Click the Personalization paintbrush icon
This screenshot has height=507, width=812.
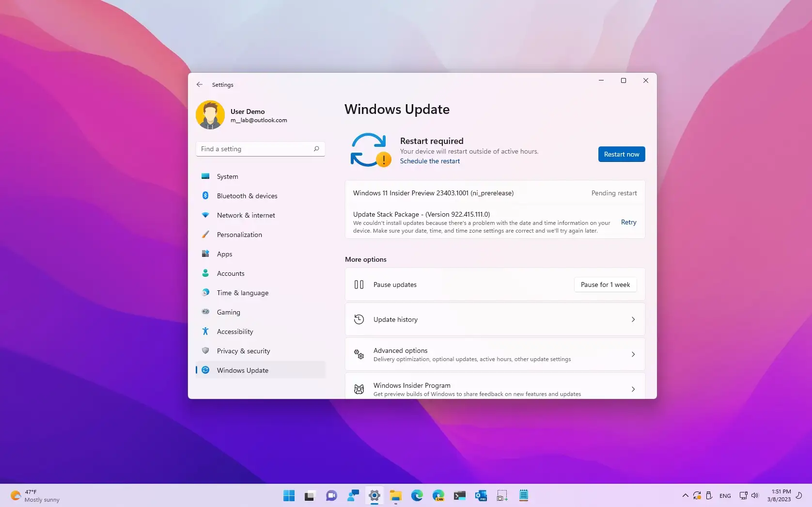coord(205,234)
